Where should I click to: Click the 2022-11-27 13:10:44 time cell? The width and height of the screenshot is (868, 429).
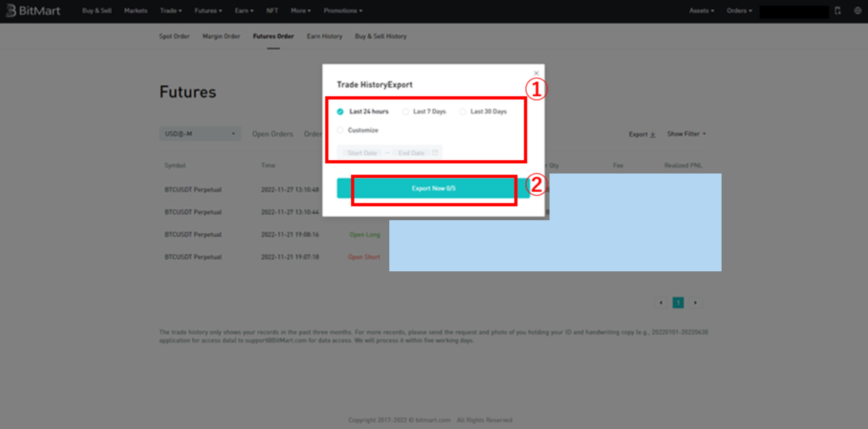(x=290, y=212)
